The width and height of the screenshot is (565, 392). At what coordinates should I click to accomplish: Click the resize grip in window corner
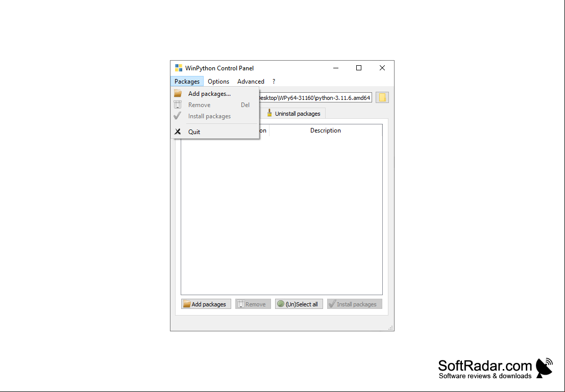tap(390, 328)
